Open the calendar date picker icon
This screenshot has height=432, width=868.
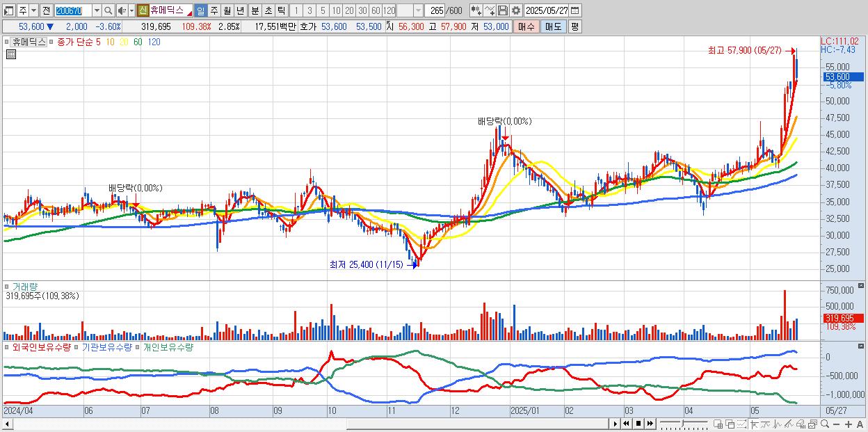pos(574,10)
